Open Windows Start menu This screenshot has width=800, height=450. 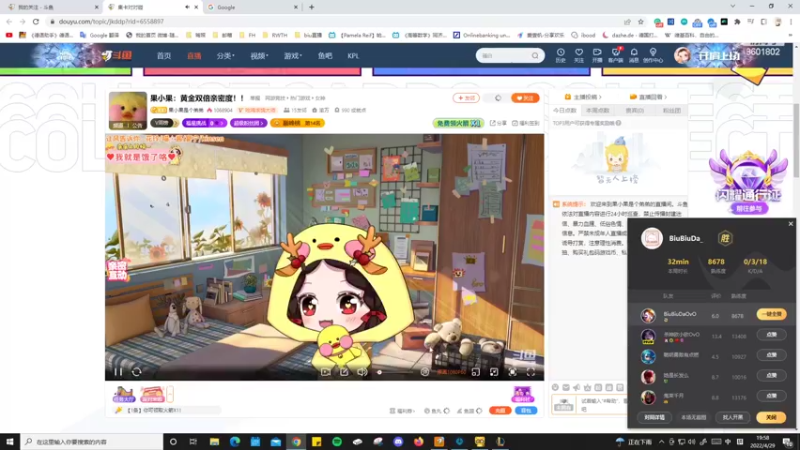[10, 442]
